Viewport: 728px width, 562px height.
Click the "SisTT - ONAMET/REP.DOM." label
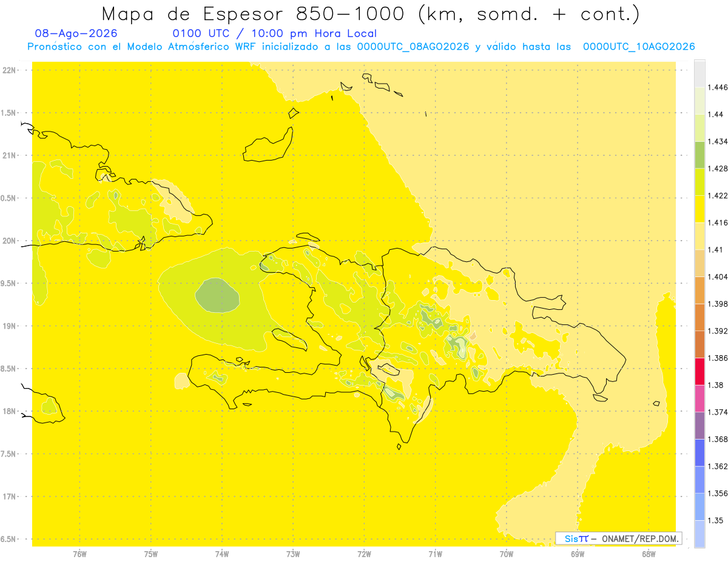619,538
